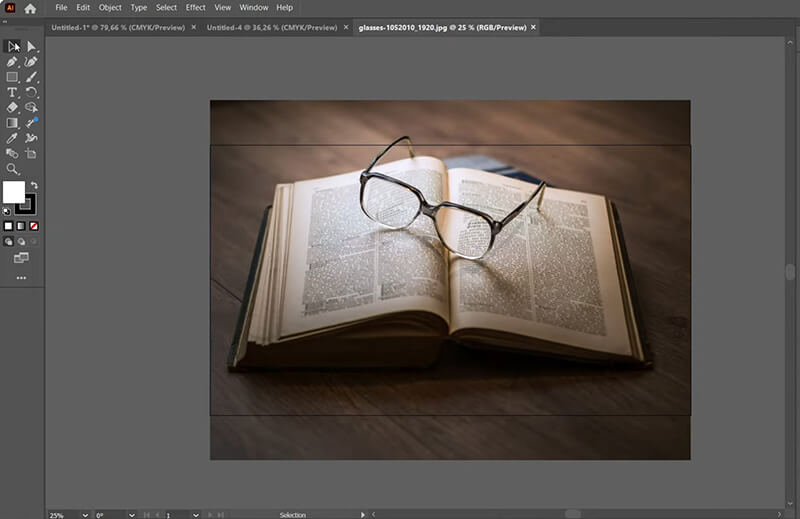Switch to the Untitled-4 document tab
Image resolution: width=800 pixels, height=519 pixels.
tap(272, 28)
